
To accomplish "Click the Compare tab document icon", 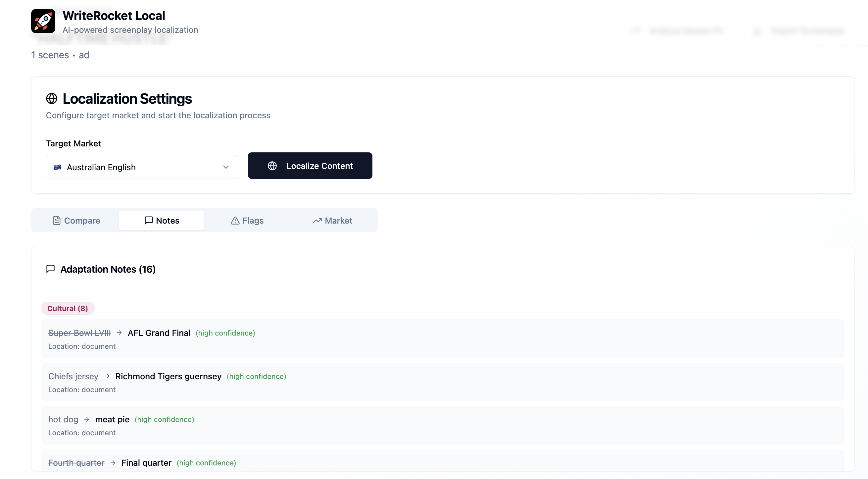I will [x=57, y=221].
